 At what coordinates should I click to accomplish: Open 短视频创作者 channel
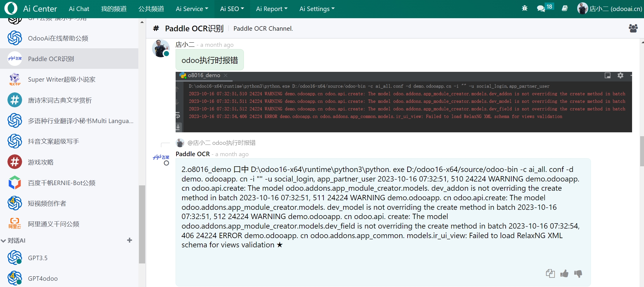[69, 203]
